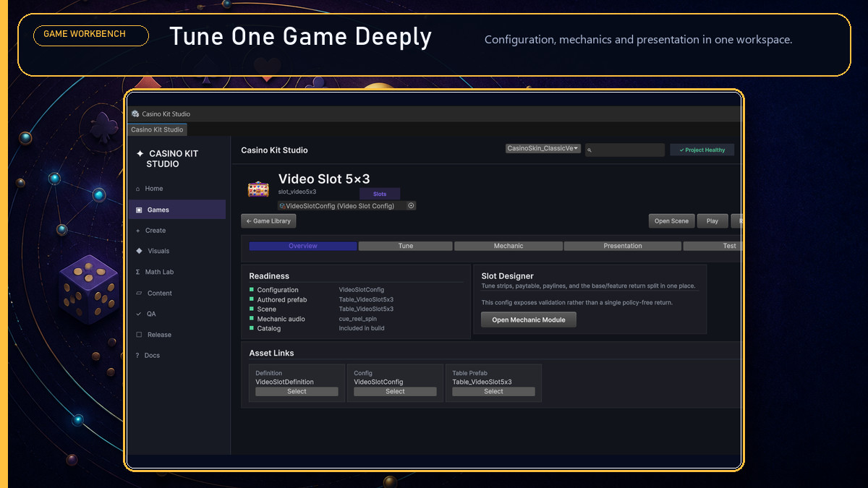This screenshot has width=868, height=488.
Task: Click the Included in build value
Action: click(362, 328)
